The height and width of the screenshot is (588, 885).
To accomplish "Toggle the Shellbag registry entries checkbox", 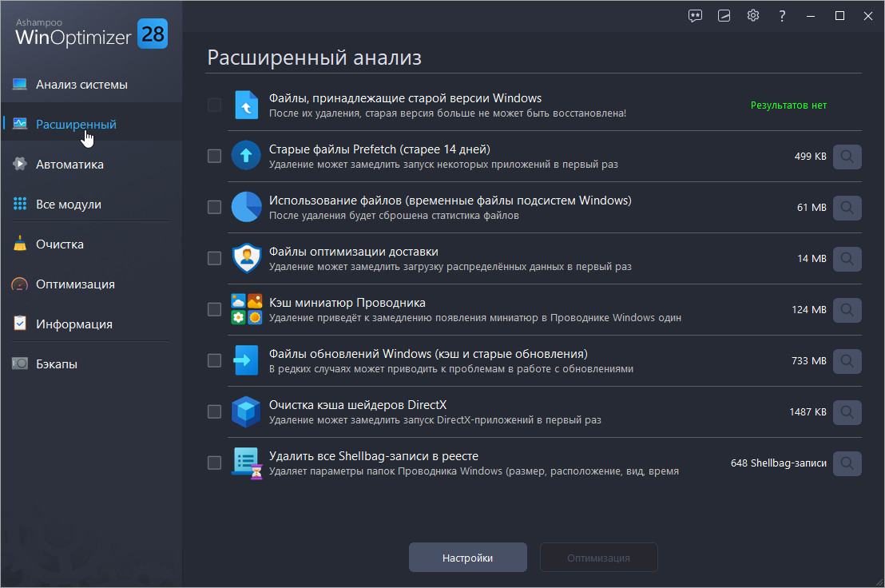I will [214, 463].
